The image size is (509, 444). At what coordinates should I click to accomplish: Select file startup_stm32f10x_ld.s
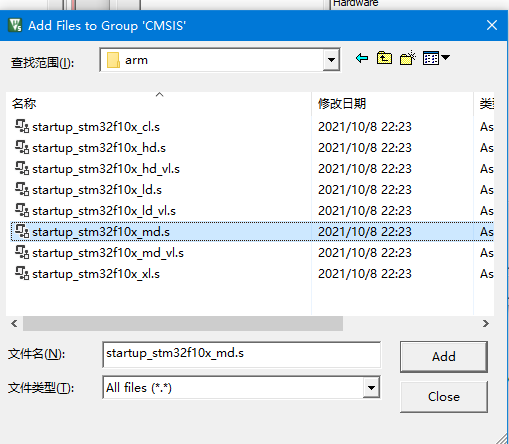click(x=97, y=190)
